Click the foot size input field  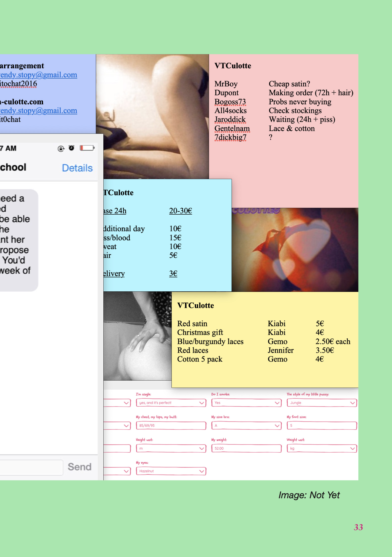pyautogui.click(x=322, y=426)
